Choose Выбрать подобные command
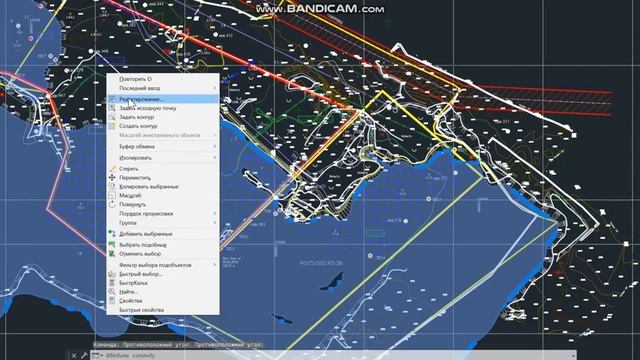640x360 pixels. pos(163,245)
